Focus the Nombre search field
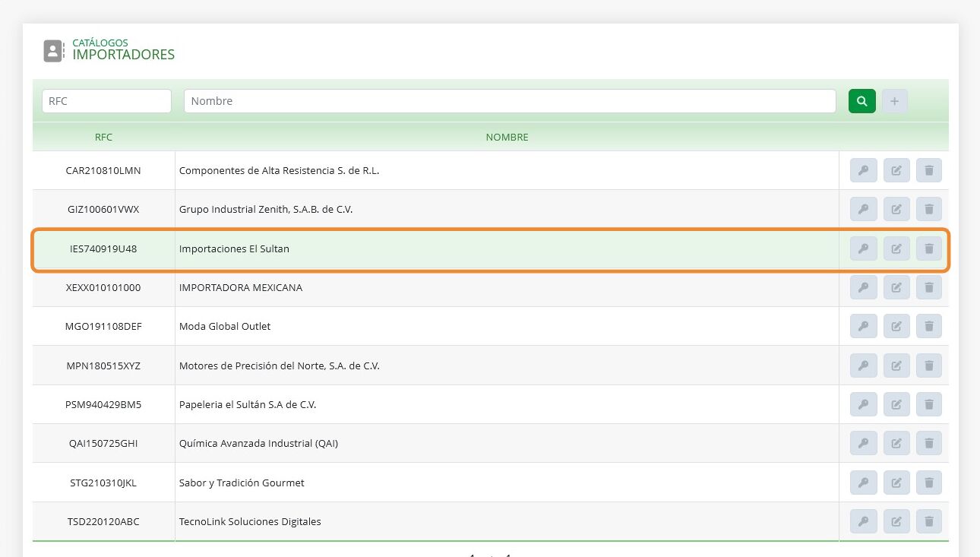The height and width of the screenshot is (557, 980). 510,101
